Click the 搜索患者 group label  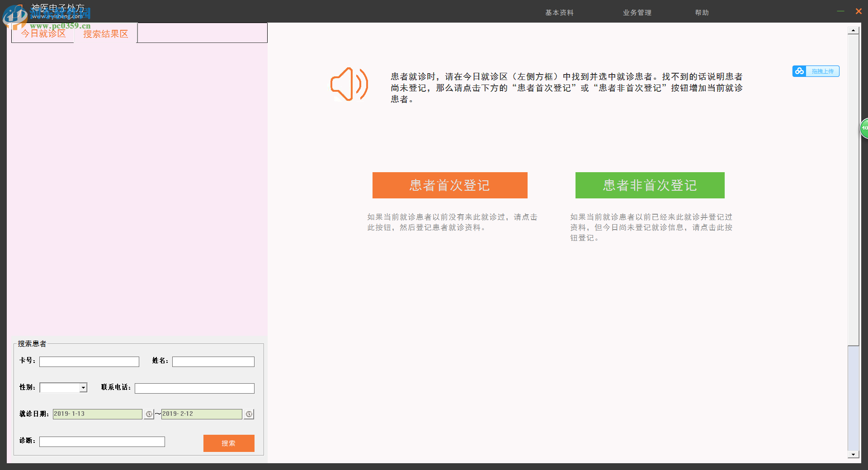(x=32, y=344)
